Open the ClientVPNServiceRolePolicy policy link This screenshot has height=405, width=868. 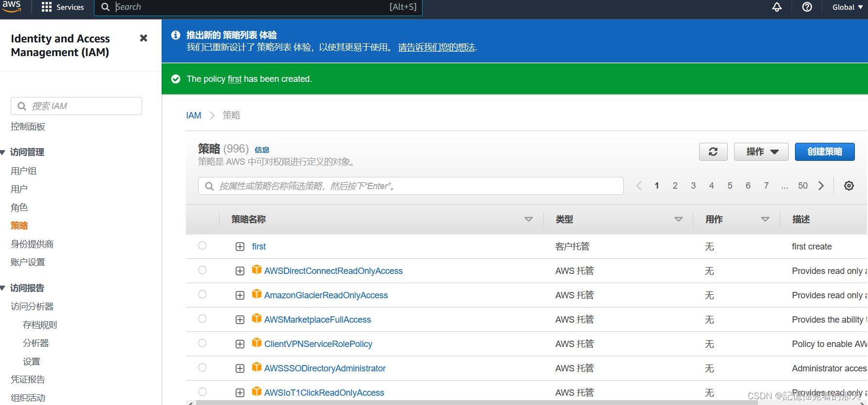[x=318, y=344]
